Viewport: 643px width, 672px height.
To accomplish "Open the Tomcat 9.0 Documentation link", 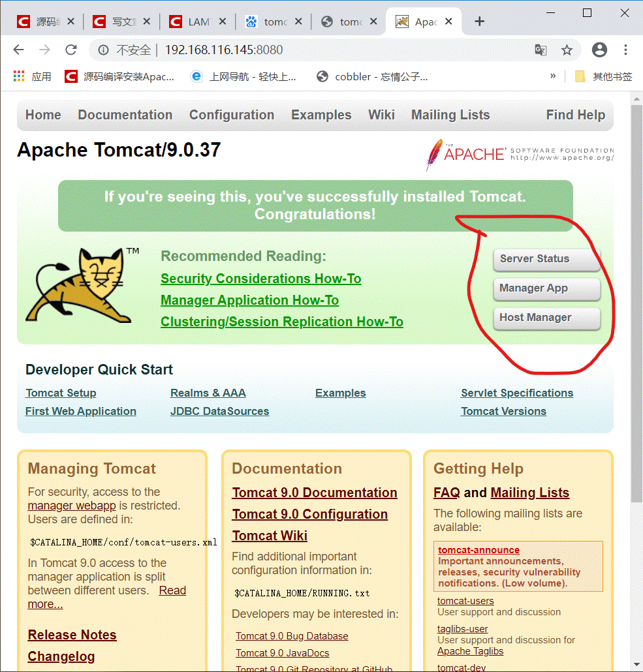I will [315, 493].
